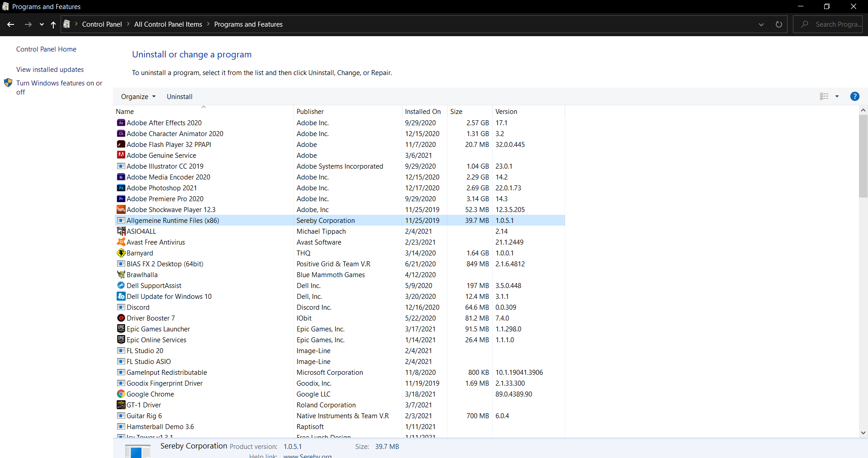Screen dimensions: 868x458
Task: Go back with the left arrow
Action: 11,24
